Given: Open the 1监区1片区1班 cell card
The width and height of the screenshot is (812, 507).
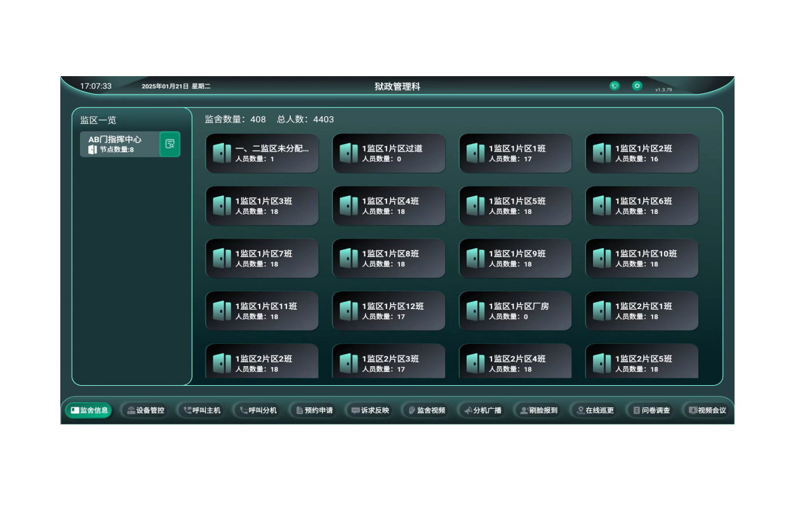Looking at the screenshot, I should pyautogui.click(x=516, y=154).
